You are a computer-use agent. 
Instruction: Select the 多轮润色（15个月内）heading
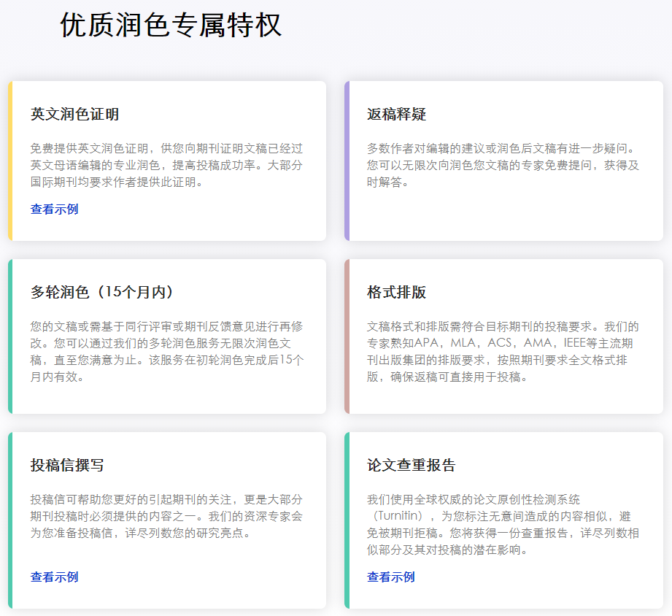click(102, 293)
